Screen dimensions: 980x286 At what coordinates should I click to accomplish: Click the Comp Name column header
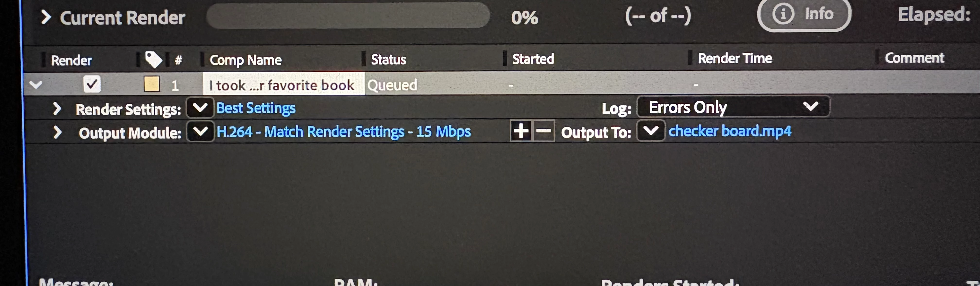(246, 60)
